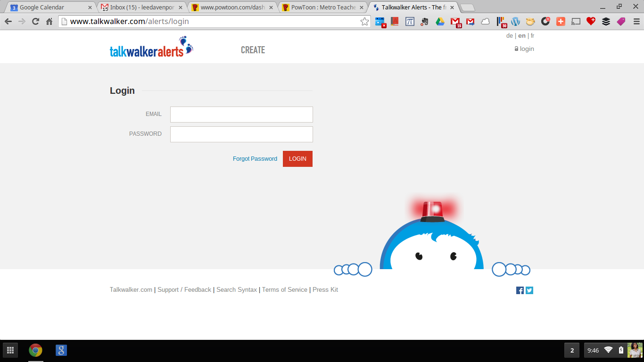This screenshot has width=644, height=362.
Task: Open the Chrome OS app launcher
Action: [10, 350]
